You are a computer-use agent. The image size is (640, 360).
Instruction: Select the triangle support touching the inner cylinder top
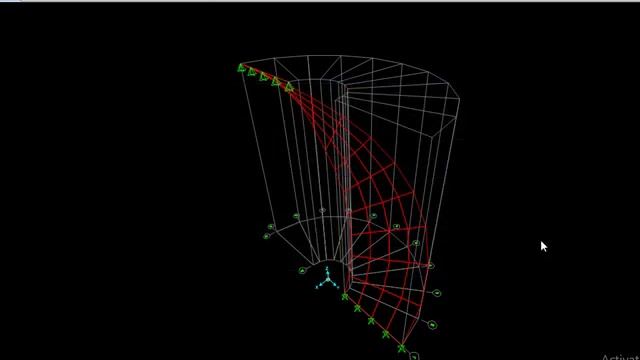289,87
